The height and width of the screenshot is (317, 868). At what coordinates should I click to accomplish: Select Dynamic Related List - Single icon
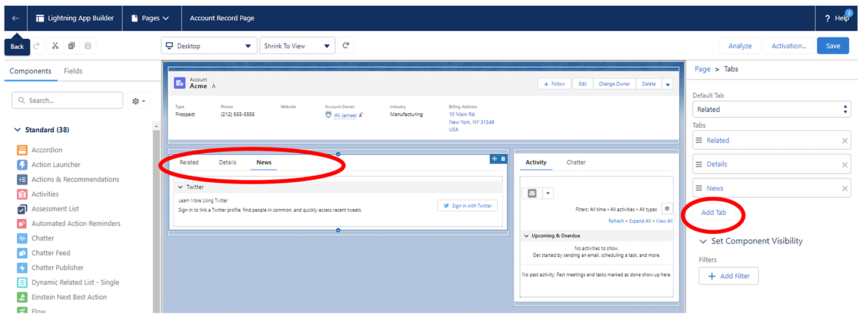pyautogui.click(x=22, y=282)
